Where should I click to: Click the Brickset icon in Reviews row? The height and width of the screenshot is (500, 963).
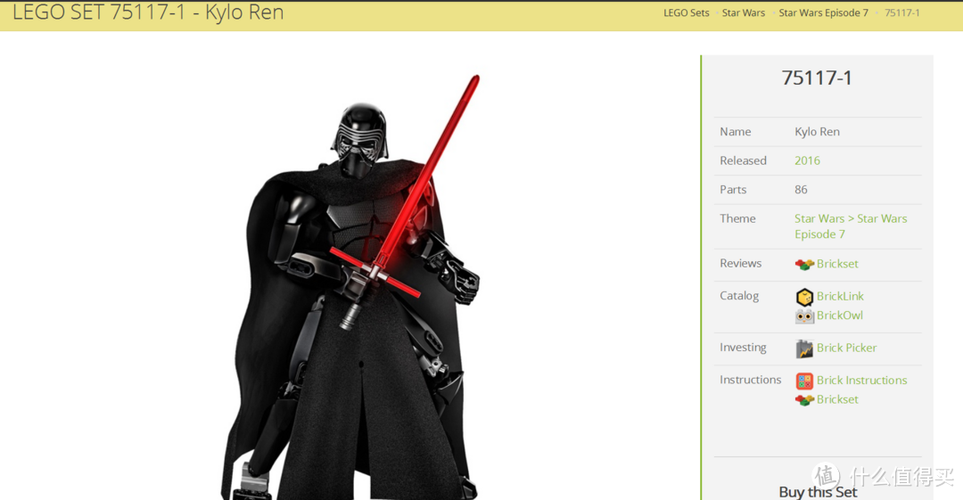click(804, 264)
